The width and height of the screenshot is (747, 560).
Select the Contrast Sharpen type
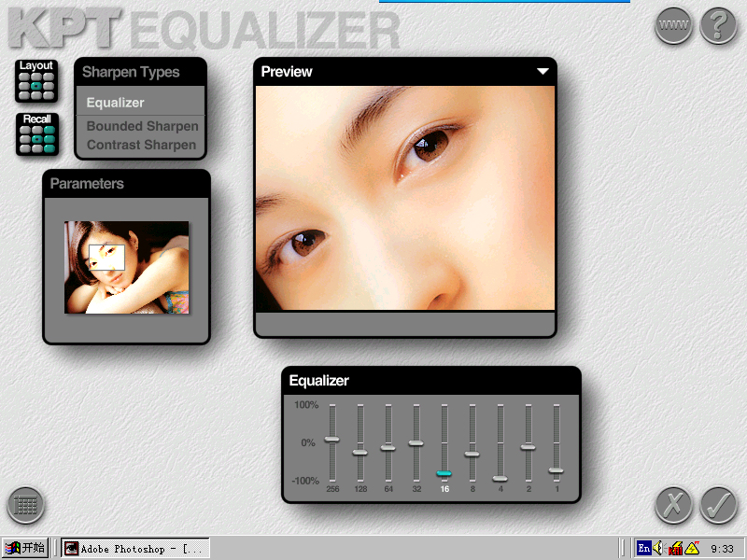click(141, 145)
